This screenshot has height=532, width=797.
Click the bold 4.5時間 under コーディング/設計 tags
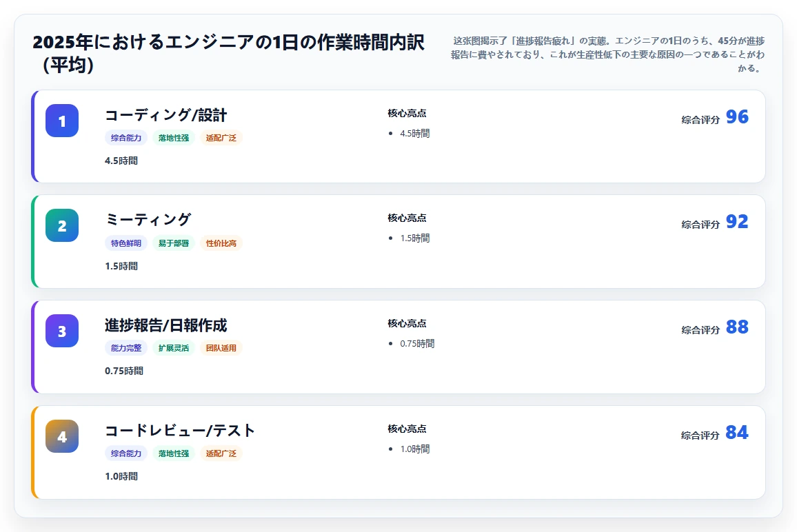[121, 161]
